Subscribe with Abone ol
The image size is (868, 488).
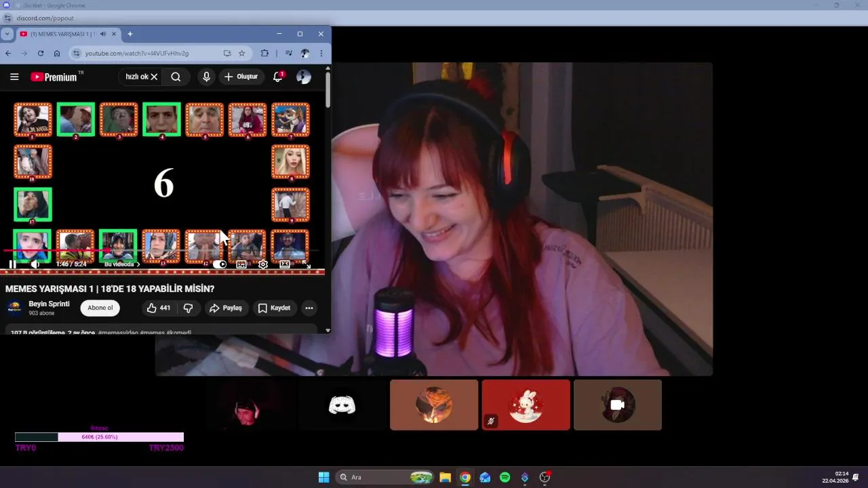(x=100, y=308)
